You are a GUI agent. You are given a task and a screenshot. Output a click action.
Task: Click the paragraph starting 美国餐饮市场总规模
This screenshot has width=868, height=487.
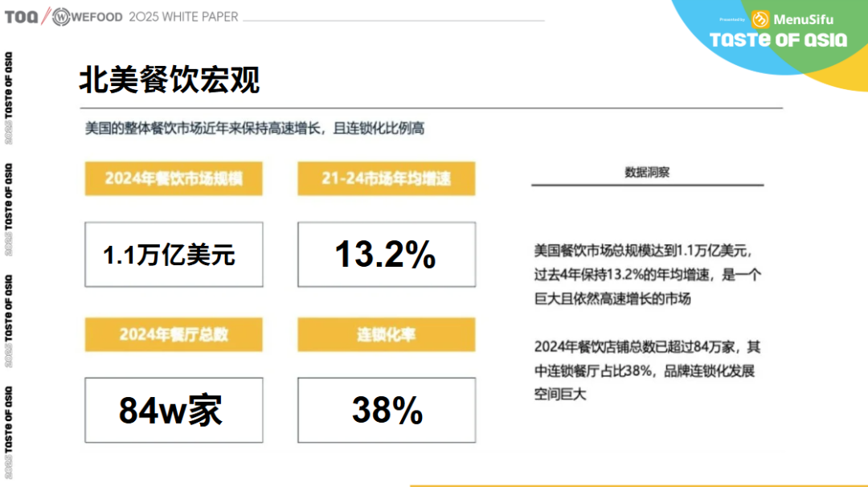(x=648, y=275)
